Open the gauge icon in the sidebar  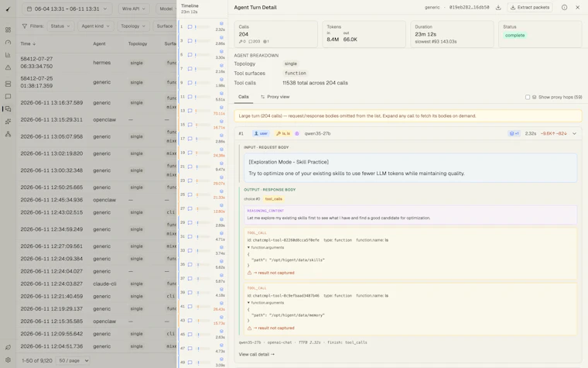[x=8, y=43]
